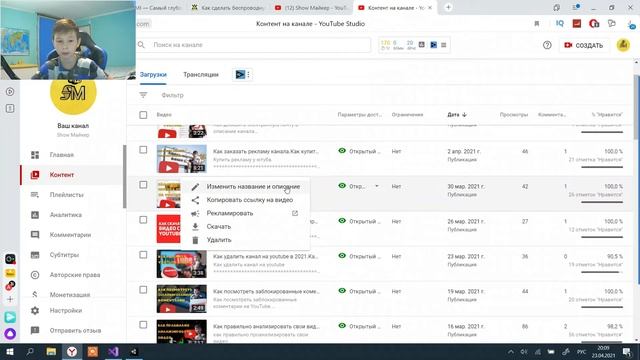640x360 pixels.
Task: Click visibility eye for 2 апр. video
Action: 342,151
